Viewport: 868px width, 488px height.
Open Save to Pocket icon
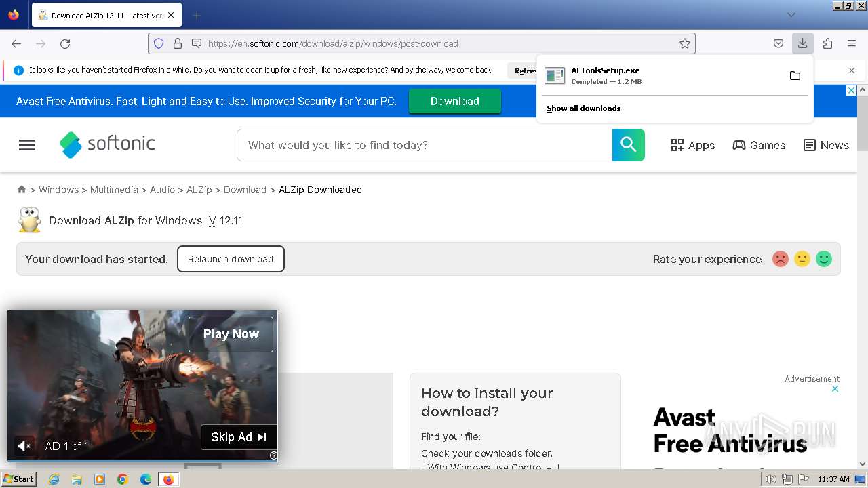click(778, 43)
